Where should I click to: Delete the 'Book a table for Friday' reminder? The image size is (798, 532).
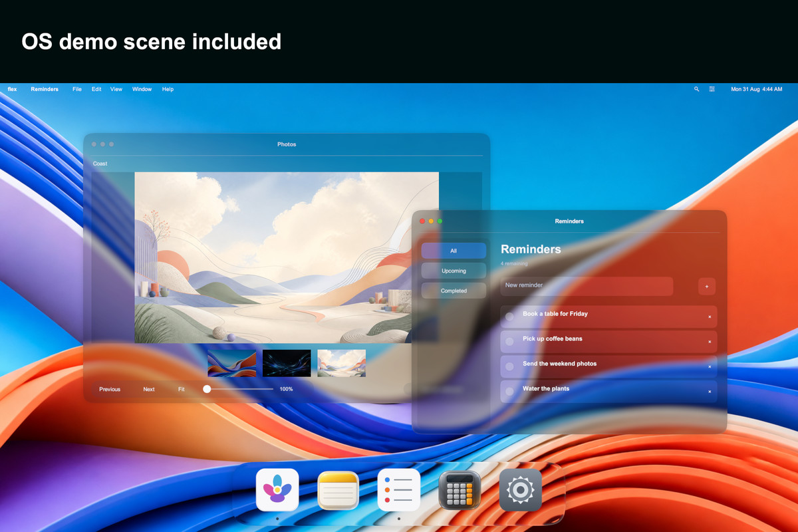click(710, 317)
